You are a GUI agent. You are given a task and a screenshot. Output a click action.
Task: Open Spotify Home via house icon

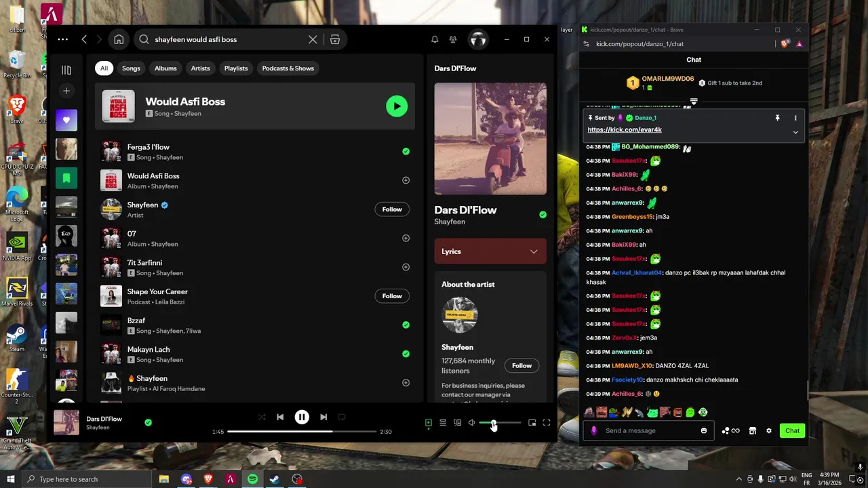pos(119,39)
